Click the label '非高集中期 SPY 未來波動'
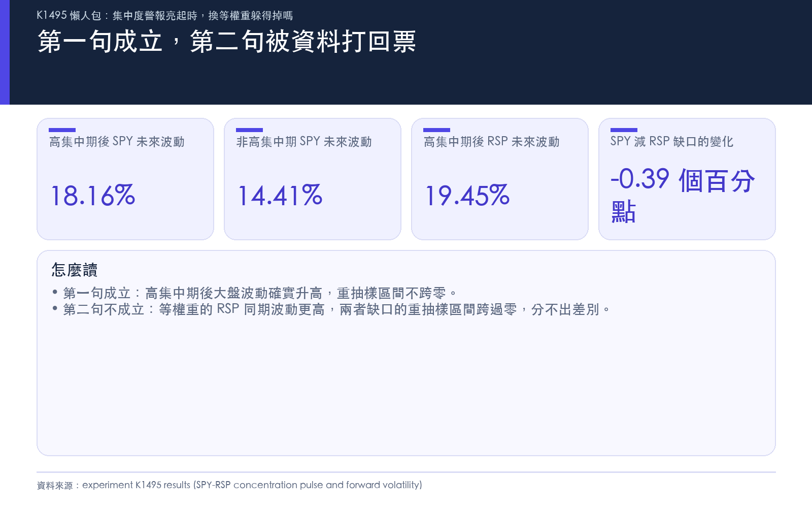The image size is (812, 508). (304, 142)
